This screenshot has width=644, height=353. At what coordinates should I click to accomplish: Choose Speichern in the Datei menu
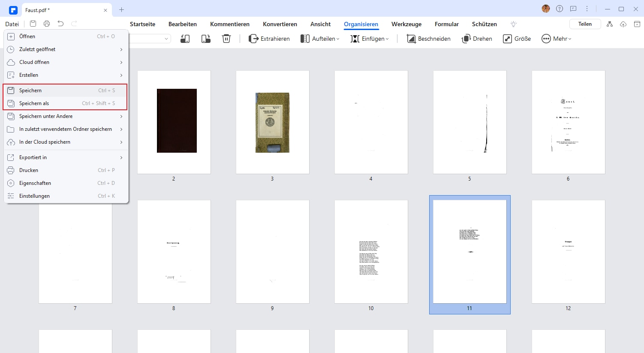(66, 91)
